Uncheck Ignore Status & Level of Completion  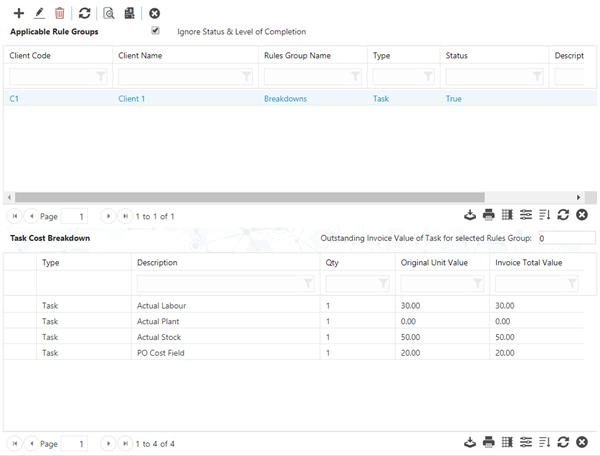[x=155, y=31]
